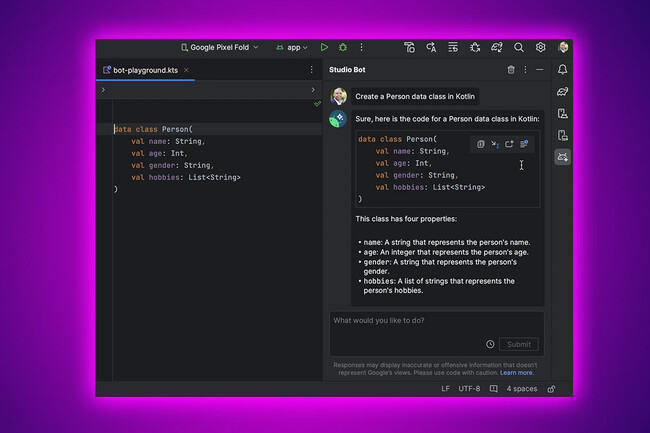Show recent query history clock icon
This screenshot has height=433, width=650.
(x=490, y=344)
